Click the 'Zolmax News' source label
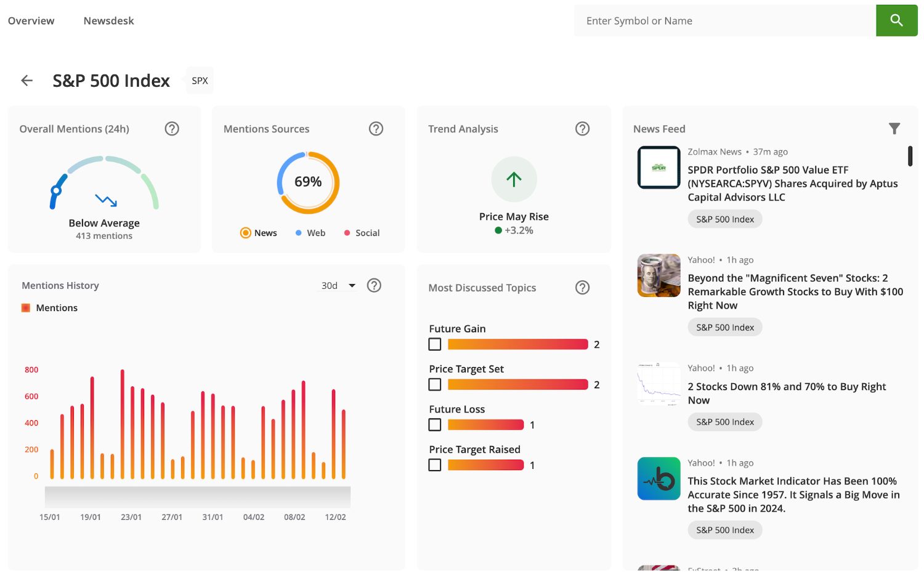Image resolution: width=924 pixels, height=576 pixels. (x=715, y=152)
